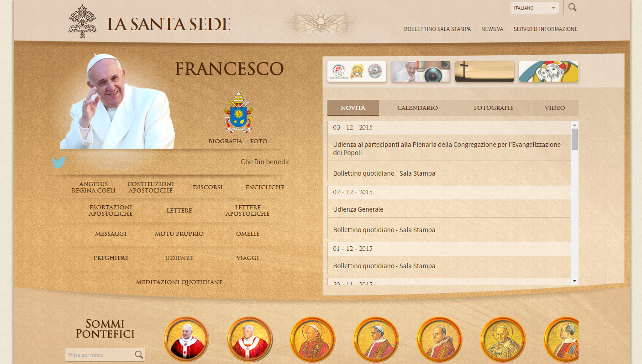Click the 02 - 12 - 2015 date row
Viewport: 642px width, 364px height.
click(449, 192)
